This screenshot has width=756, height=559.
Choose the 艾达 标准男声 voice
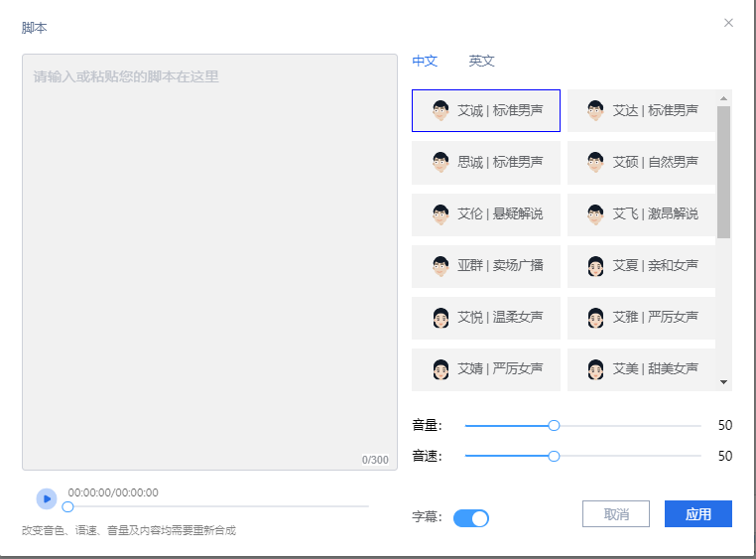641,110
